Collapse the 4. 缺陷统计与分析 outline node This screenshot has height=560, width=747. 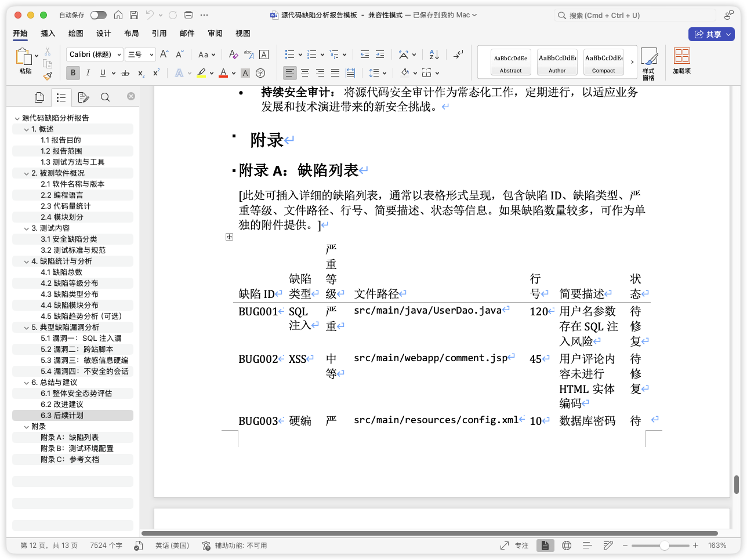pos(26,261)
